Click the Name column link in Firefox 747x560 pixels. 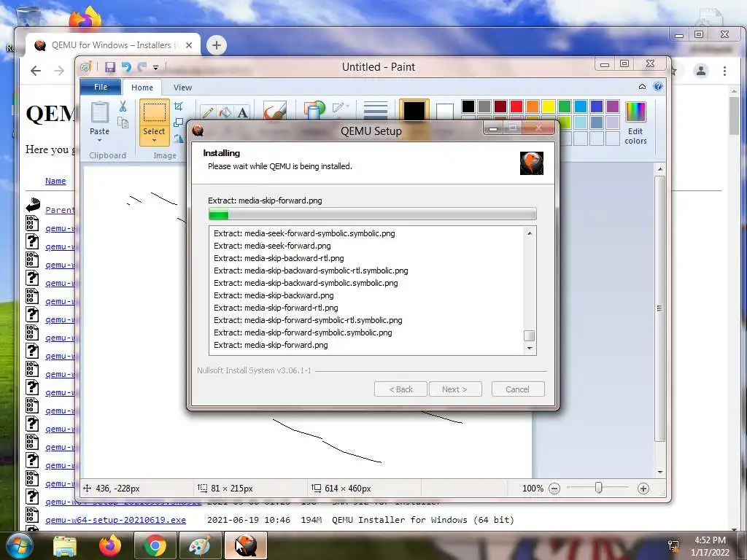55,181
